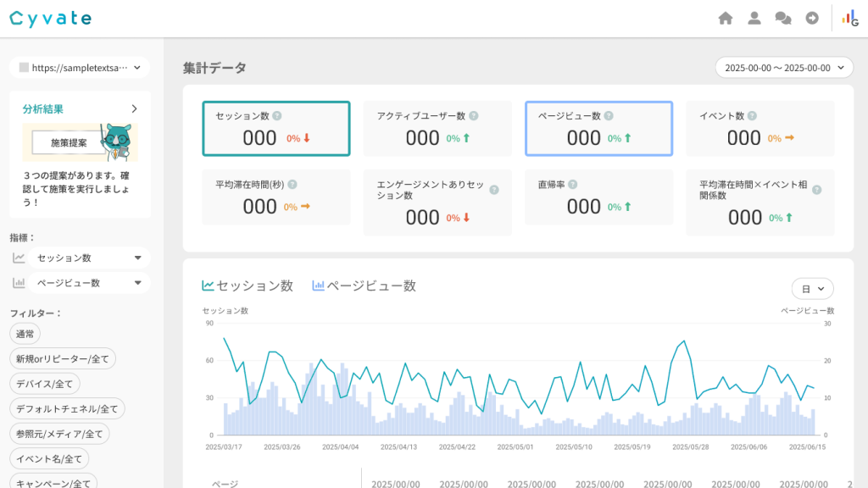The height and width of the screenshot is (488, 868).
Task: Expand the 分析結果 panel arrow
Action: point(134,108)
